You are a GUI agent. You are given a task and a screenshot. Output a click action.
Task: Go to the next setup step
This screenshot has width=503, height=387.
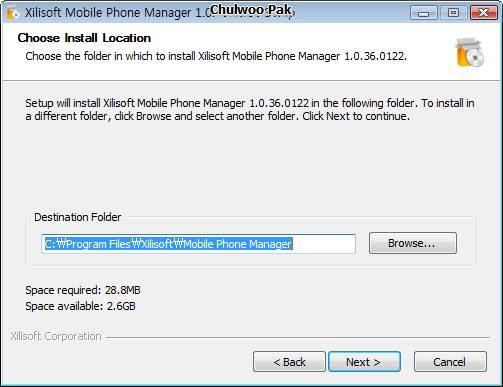coord(364,361)
